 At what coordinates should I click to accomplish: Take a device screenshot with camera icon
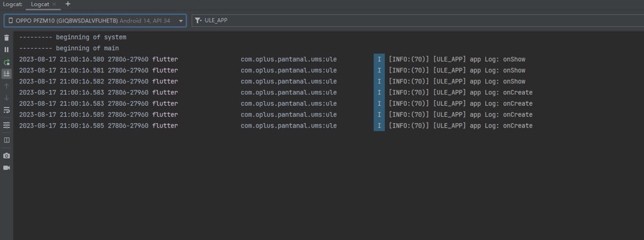click(x=6, y=155)
